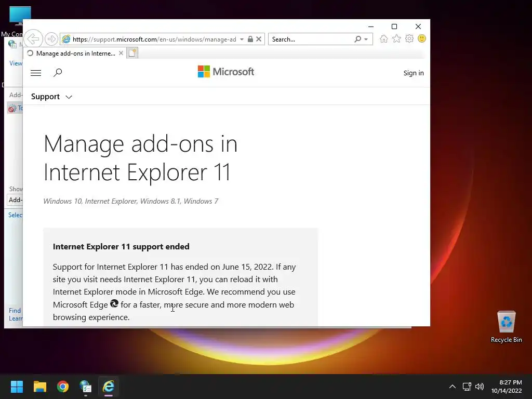The height and width of the screenshot is (399, 532).
Task: Go back with the IE back arrow
Action: pos(33,39)
